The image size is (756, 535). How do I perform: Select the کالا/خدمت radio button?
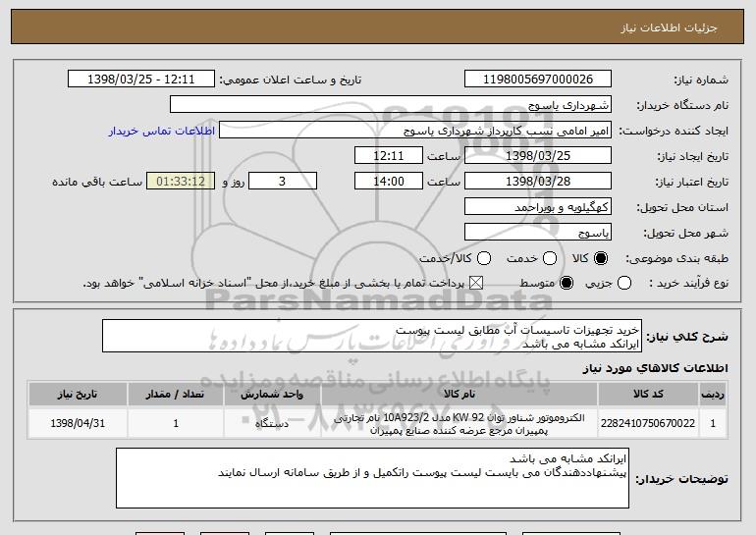tap(484, 259)
